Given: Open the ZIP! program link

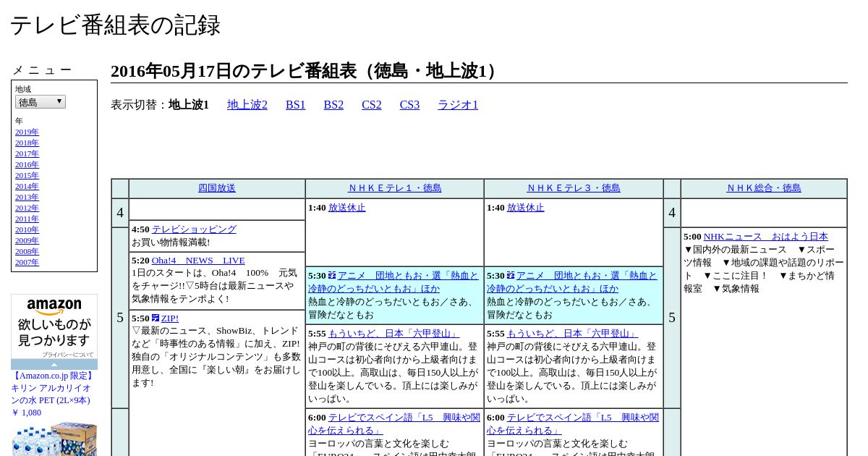Looking at the screenshot, I should click(x=170, y=318).
